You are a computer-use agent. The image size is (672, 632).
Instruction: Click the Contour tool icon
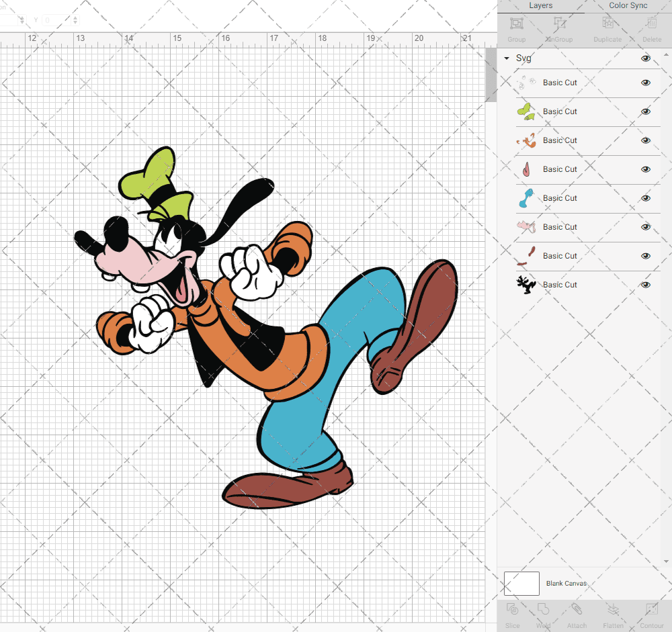click(x=651, y=609)
